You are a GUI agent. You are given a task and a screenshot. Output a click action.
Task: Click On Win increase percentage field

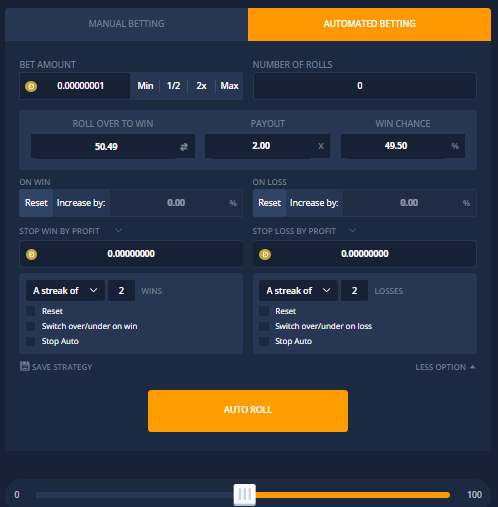click(176, 203)
